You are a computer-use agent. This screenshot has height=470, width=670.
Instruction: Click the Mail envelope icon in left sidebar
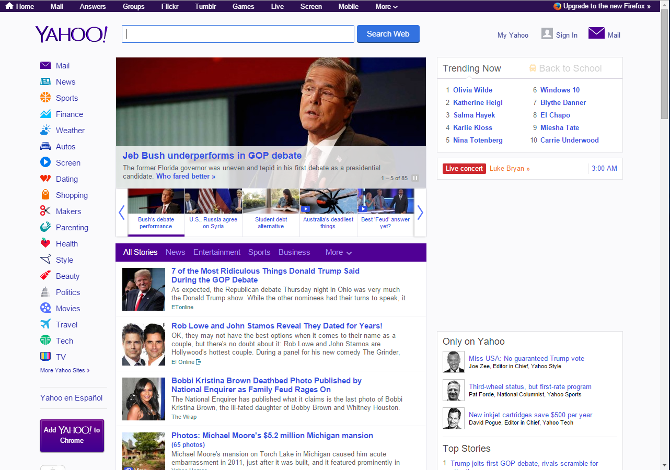46,66
